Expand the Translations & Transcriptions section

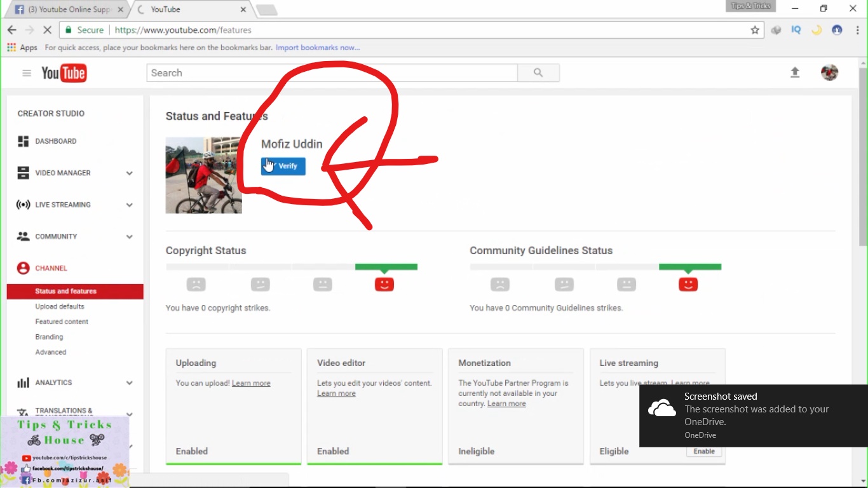(x=129, y=414)
